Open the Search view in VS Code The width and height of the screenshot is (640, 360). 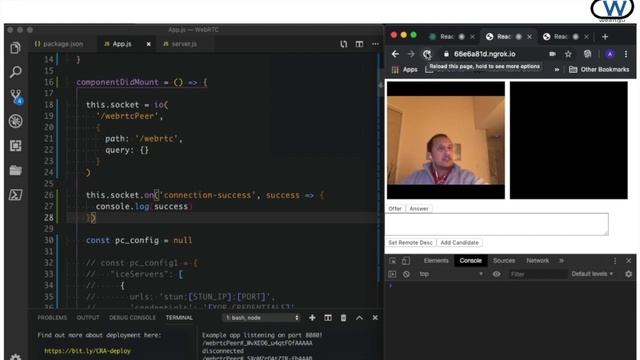pos(16,72)
